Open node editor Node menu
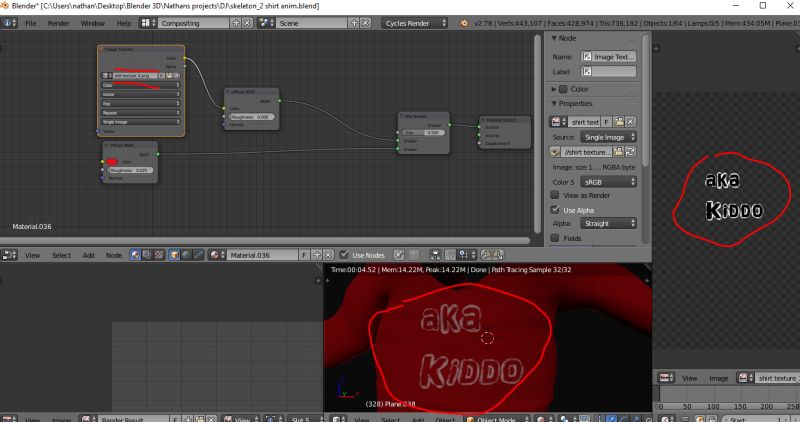 point(114,255)
